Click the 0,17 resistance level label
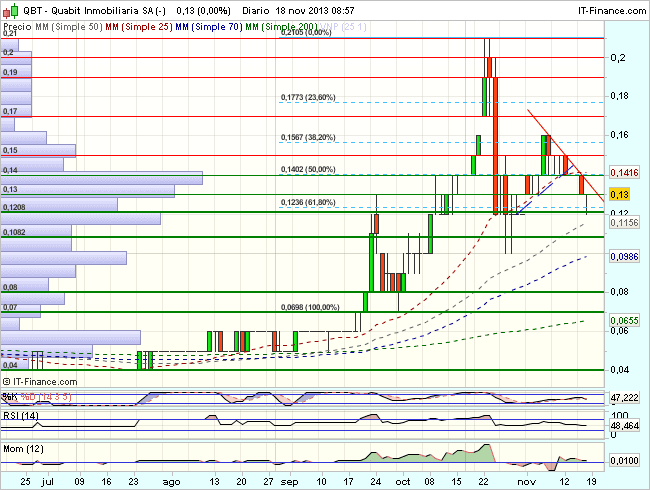The image size is (650, 490). point(10,111)
